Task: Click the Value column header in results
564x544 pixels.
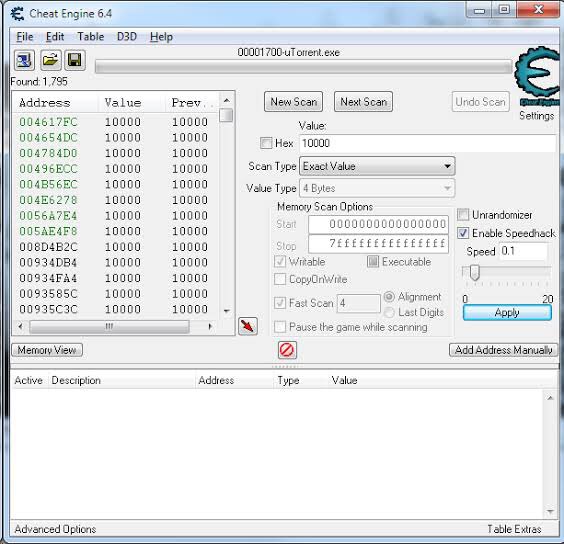Action: tap(132, 103)
